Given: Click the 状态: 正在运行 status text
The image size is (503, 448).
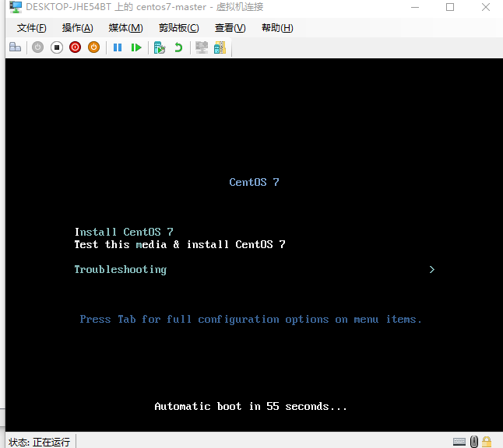Looking at the screenshot, I should coord(39,442).
